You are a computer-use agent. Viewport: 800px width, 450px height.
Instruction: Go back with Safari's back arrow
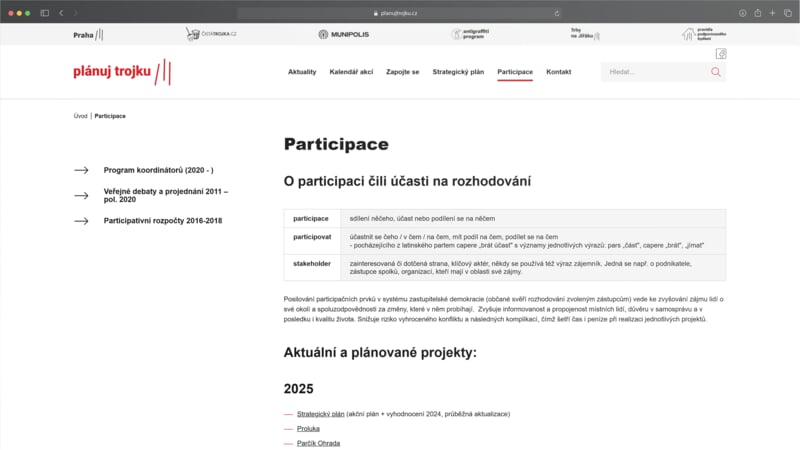tap(61, 12)
